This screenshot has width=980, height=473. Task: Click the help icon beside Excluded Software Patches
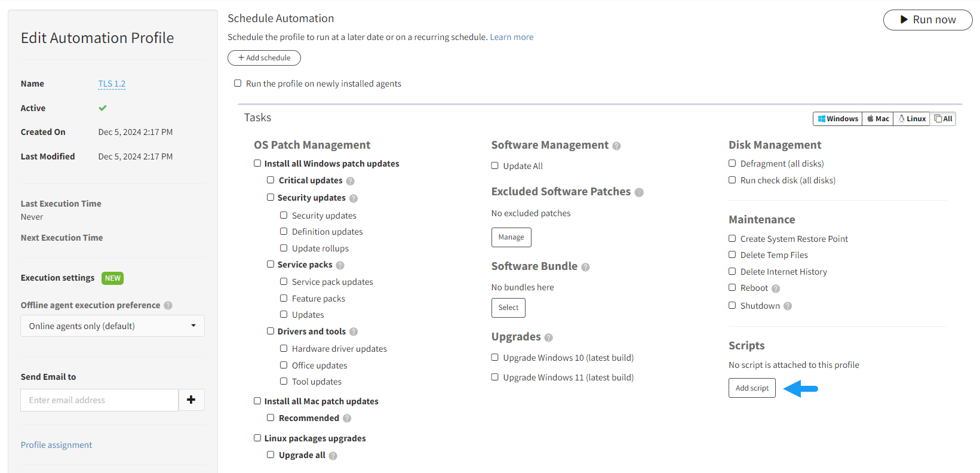coord(639,192)
